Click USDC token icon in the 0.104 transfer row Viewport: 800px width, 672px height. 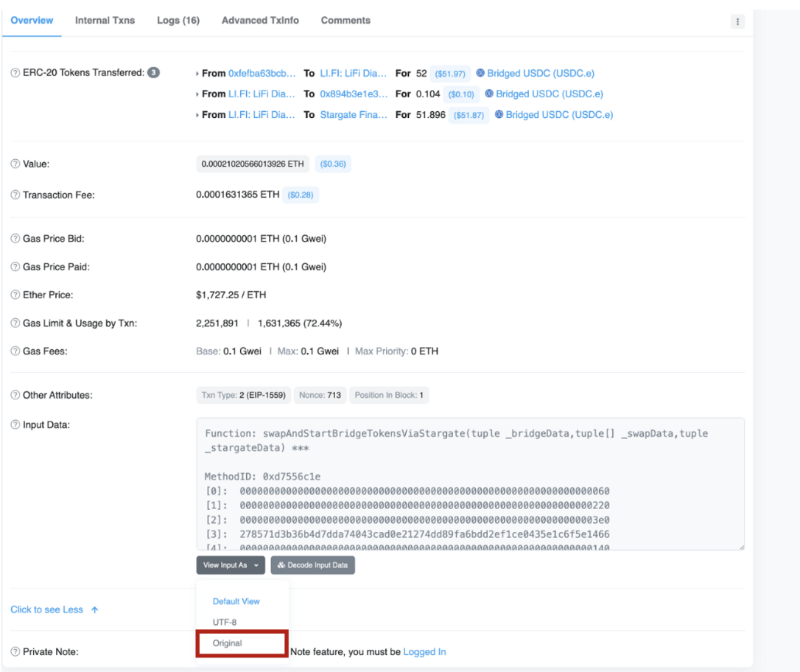point(489,94)
